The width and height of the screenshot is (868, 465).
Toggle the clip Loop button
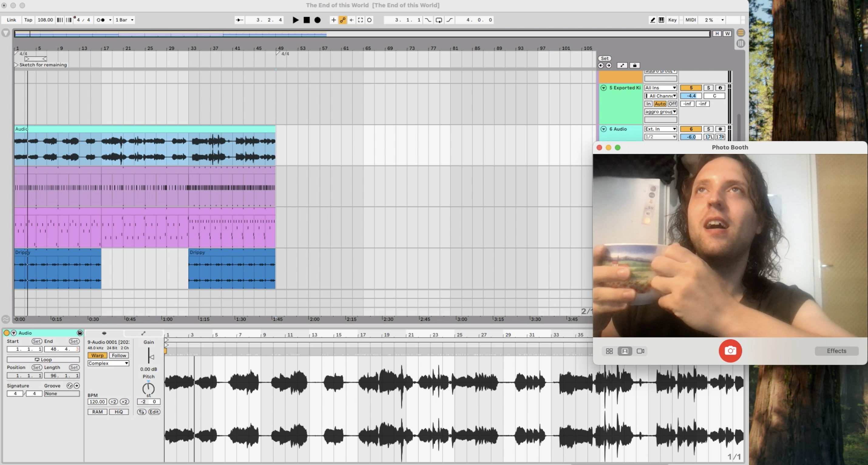coord(43,360)
